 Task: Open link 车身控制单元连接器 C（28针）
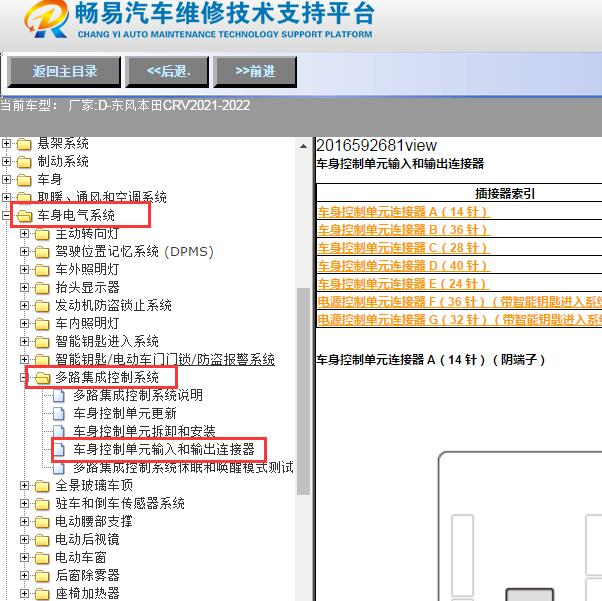403,248
